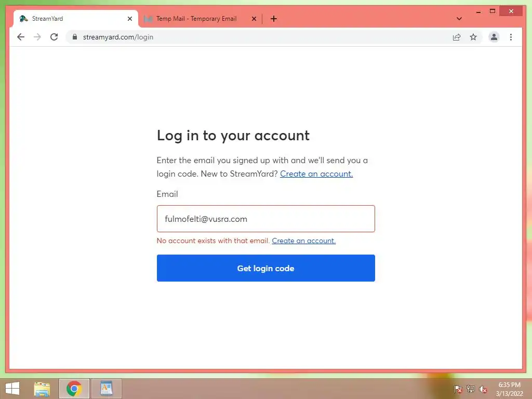Image resolution: width=532 pixels, height=399 pixels.
Task: Click the muted volume tray icon
Action: [483, 389]
